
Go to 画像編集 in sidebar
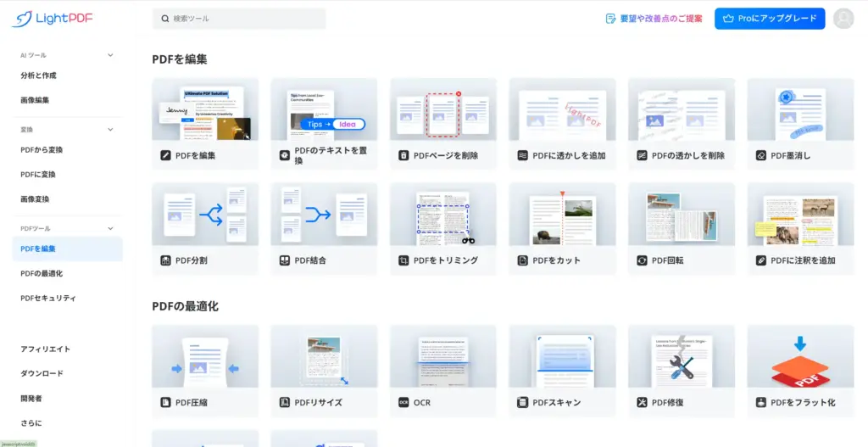[x=35, y=100]
